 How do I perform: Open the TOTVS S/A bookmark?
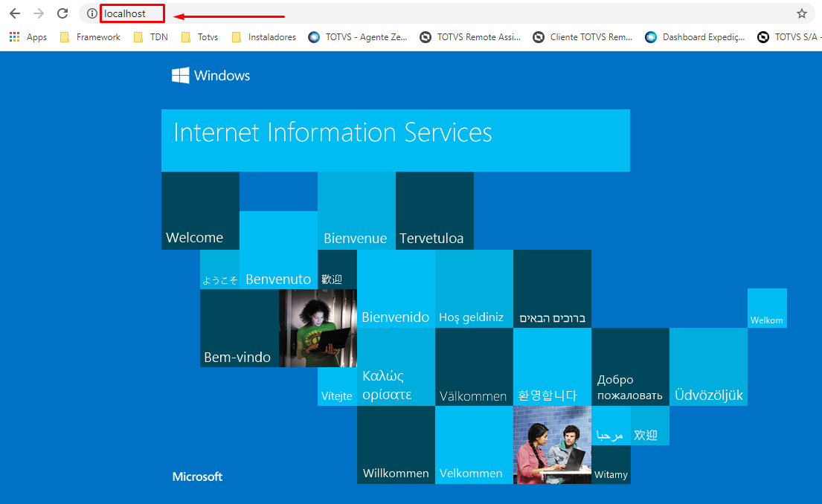(789, 37)
